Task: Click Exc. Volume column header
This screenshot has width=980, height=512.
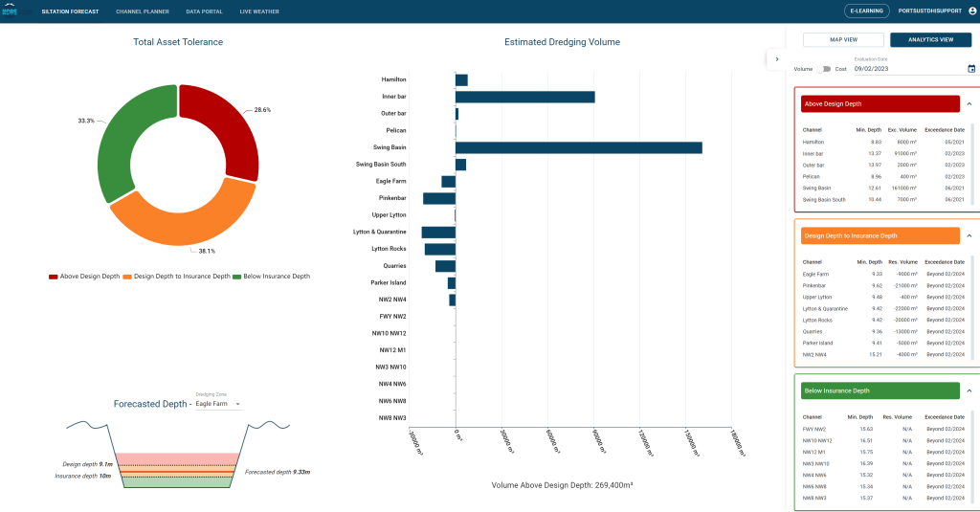Action: [x=902, y=130]
